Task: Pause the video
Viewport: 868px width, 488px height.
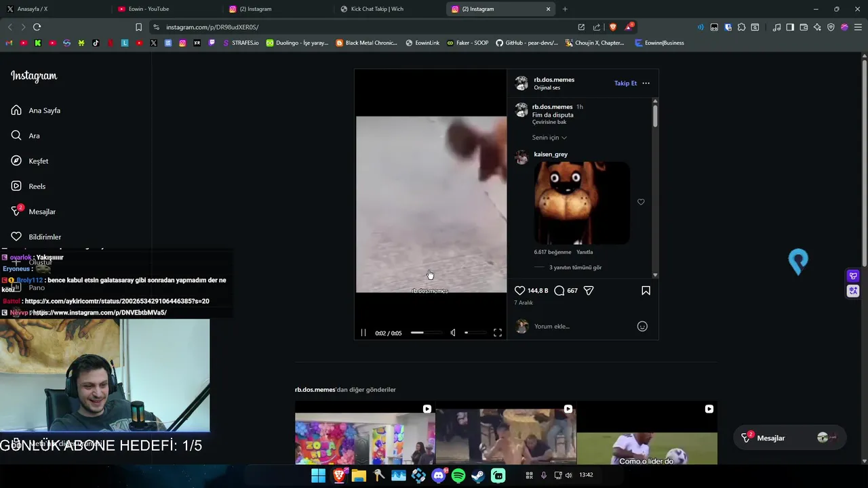Action: tap(363, 333)
